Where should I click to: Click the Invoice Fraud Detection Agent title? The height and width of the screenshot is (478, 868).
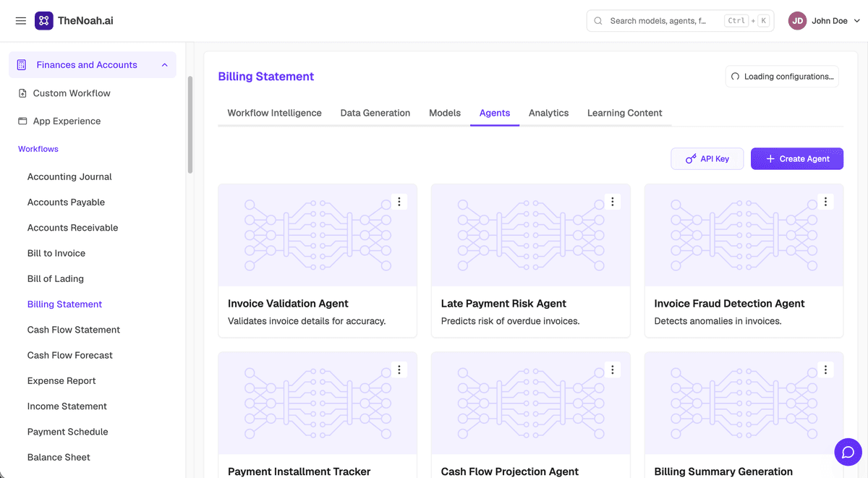click(x=729, y=304)
